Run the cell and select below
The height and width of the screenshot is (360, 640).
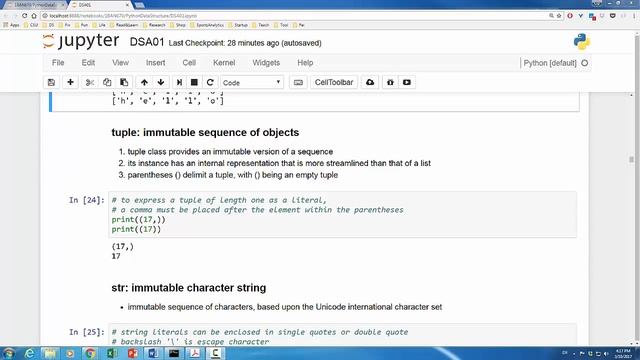click(179, 82)
